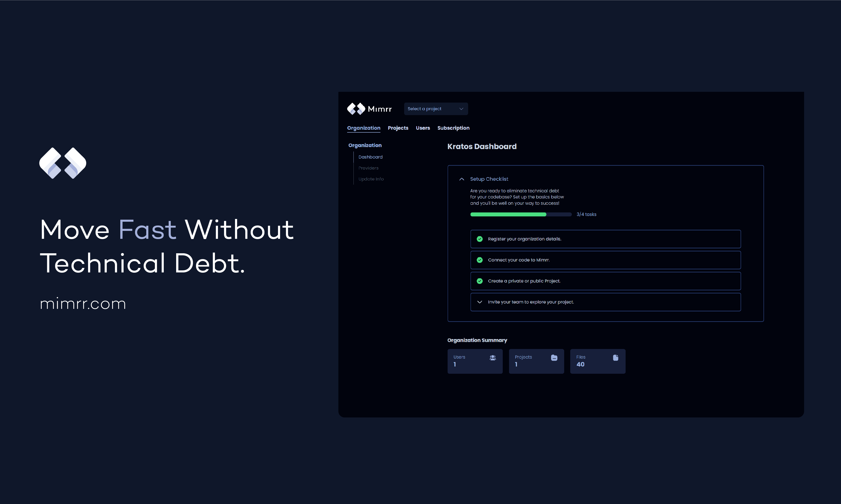Switch to the Projects tab
Screen dimensions: 841x504
(398, 128)
